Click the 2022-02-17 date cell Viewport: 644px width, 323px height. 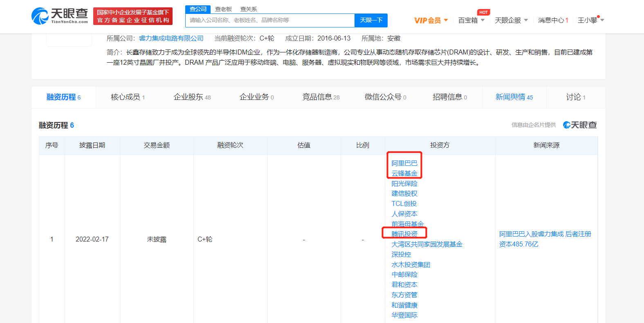click(92, 239)
